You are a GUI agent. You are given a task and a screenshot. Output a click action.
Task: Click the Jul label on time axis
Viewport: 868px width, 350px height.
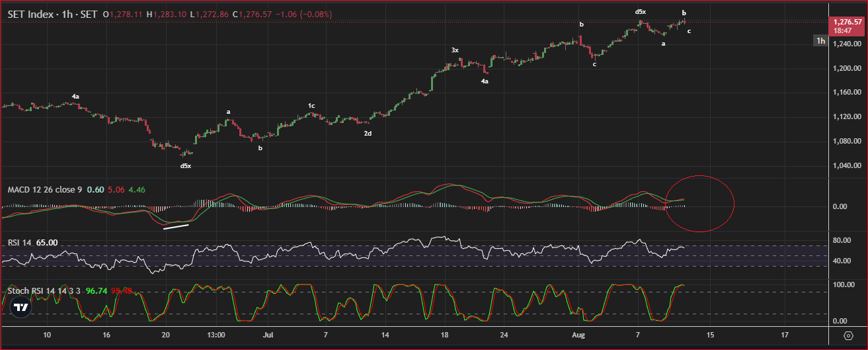click(x=268, y=335)
